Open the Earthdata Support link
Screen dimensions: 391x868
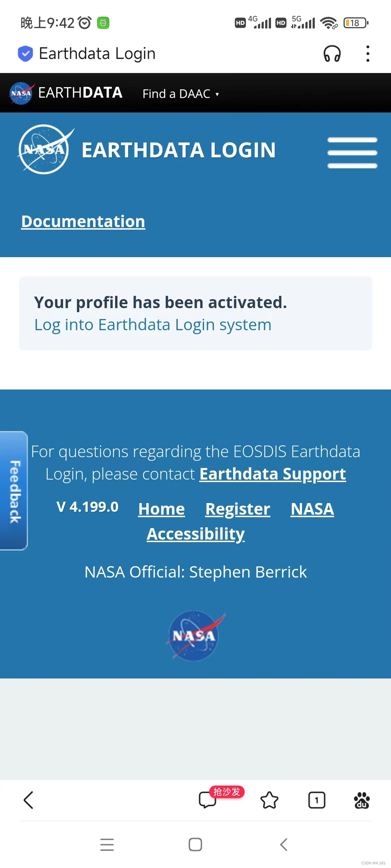[x=273, y=474]
